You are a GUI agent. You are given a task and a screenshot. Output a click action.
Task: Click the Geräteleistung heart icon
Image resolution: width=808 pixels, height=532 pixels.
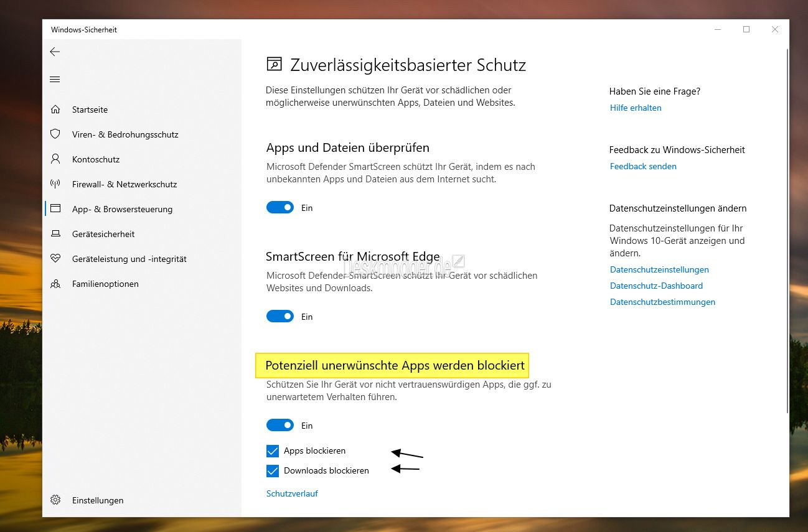pos(55,259)
